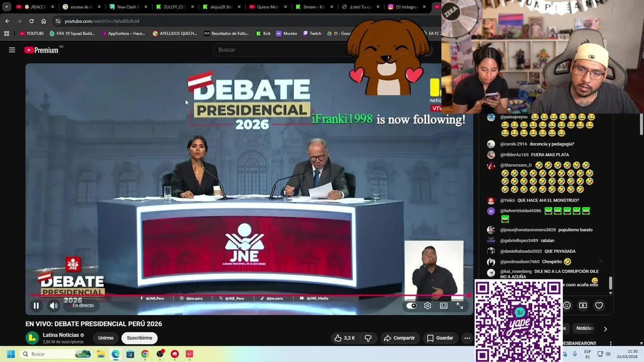Open the Kick bookmark
This screenshot has height=362, width=644.
[263, 34]
